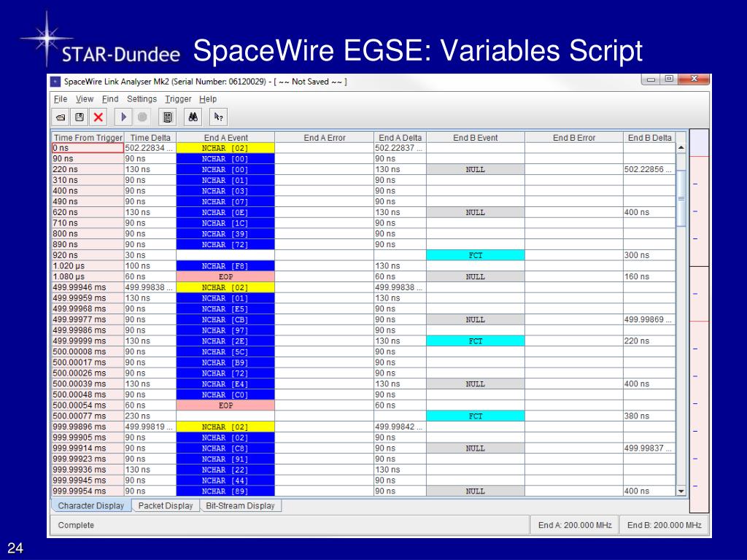The width and height of the screenshot is (747, 560).
Task: Open the View menu
Action: pyautogui.click(x=85, y=99)
